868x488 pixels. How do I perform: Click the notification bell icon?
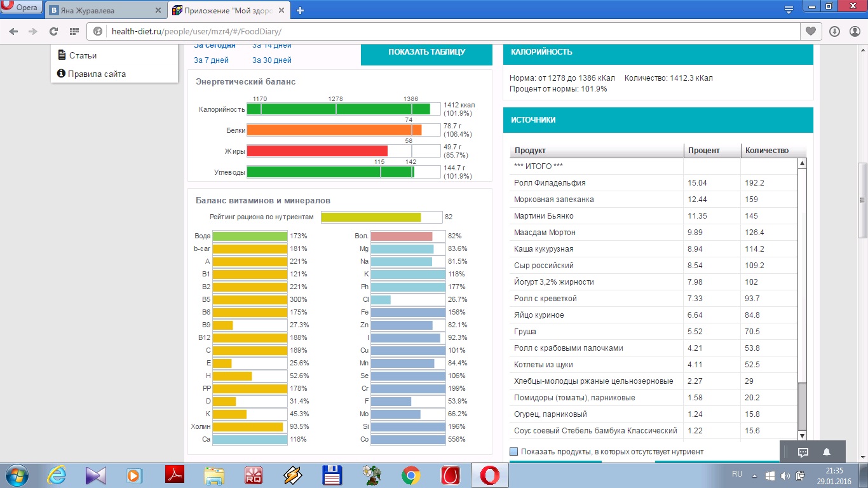[827, 452]
